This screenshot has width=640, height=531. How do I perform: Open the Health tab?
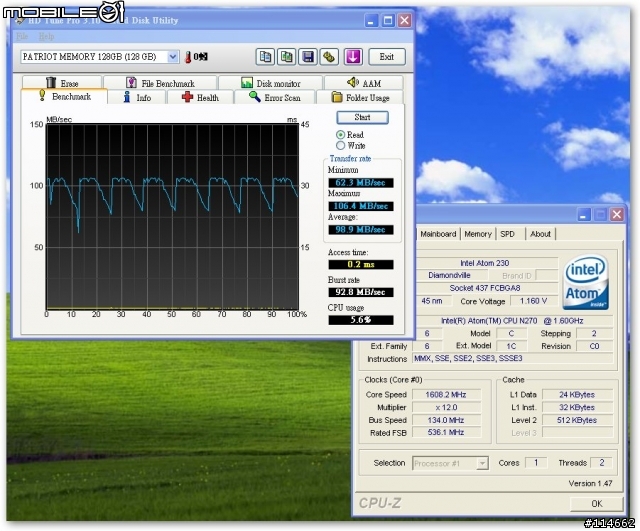[x=200, y=98]
